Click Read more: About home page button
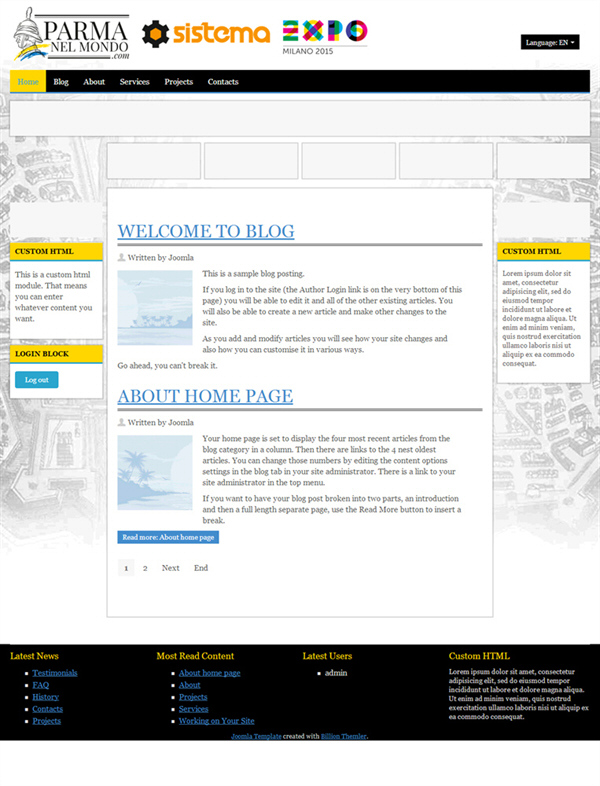Screen dimensions: 600x786 point(168,537)
